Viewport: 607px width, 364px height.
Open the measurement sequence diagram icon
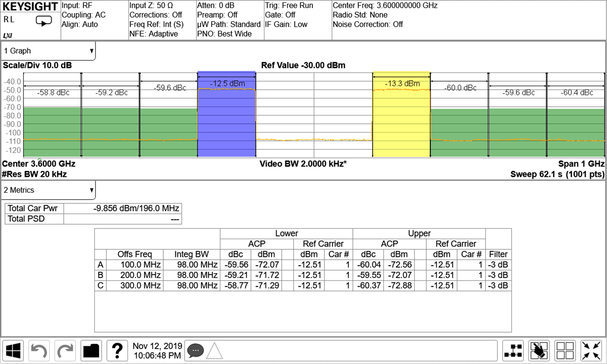point(513,350)
